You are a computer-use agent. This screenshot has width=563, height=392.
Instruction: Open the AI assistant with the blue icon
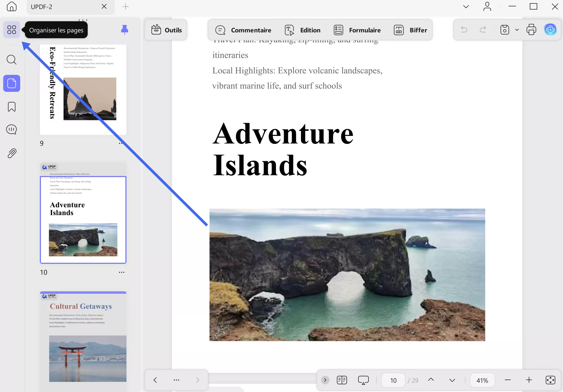click(x=550, y=29)
